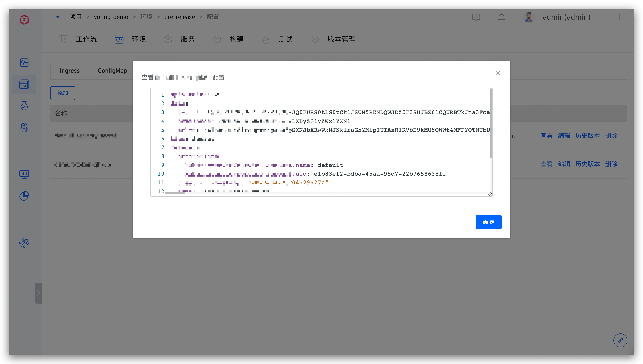Expand the collapsed sidebar chevron
Viewport: 643px width, 364px height.
point(38,293)
